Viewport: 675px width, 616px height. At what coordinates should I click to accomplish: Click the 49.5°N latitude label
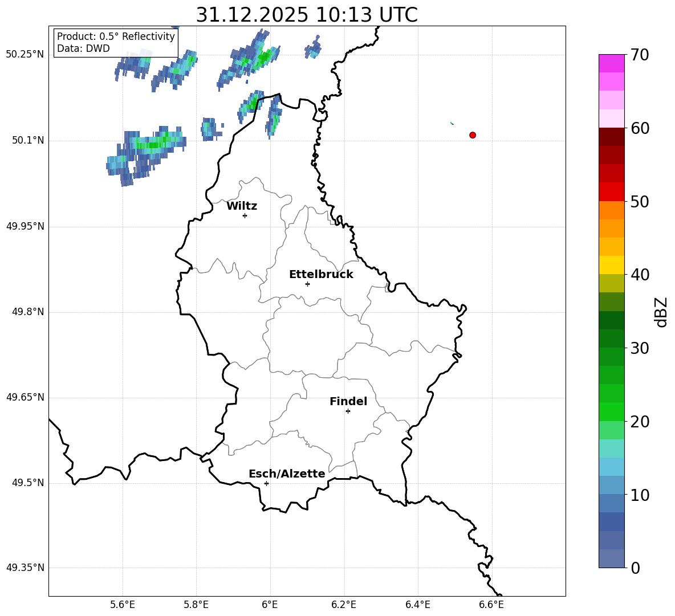28,483
